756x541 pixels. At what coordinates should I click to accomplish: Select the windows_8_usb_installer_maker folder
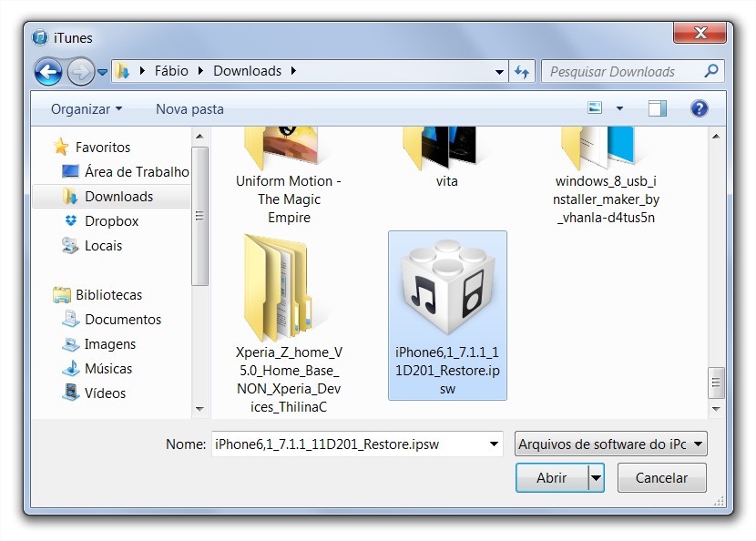pyautogui.click(x=606, y=176)
